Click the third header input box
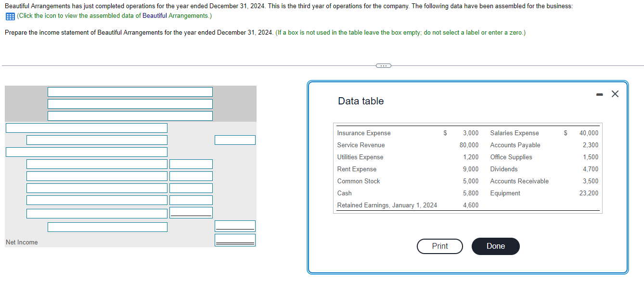This screenshot has height=281, width=644. (x=130, y=116)
